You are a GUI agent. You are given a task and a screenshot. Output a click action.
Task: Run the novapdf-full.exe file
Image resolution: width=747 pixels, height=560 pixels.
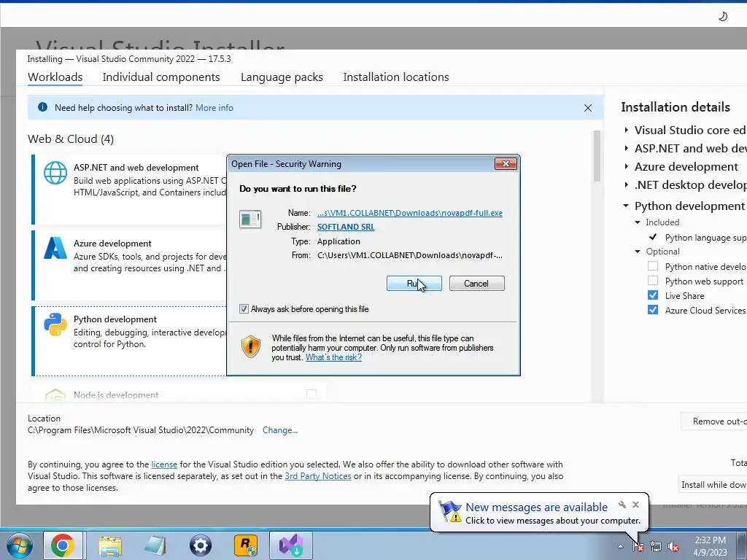point(414,284)
